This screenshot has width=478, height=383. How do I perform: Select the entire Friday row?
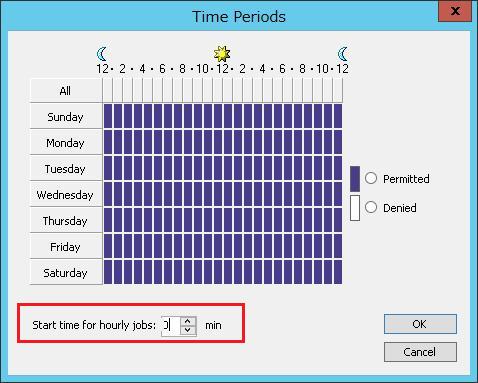(x=66, y=246)
